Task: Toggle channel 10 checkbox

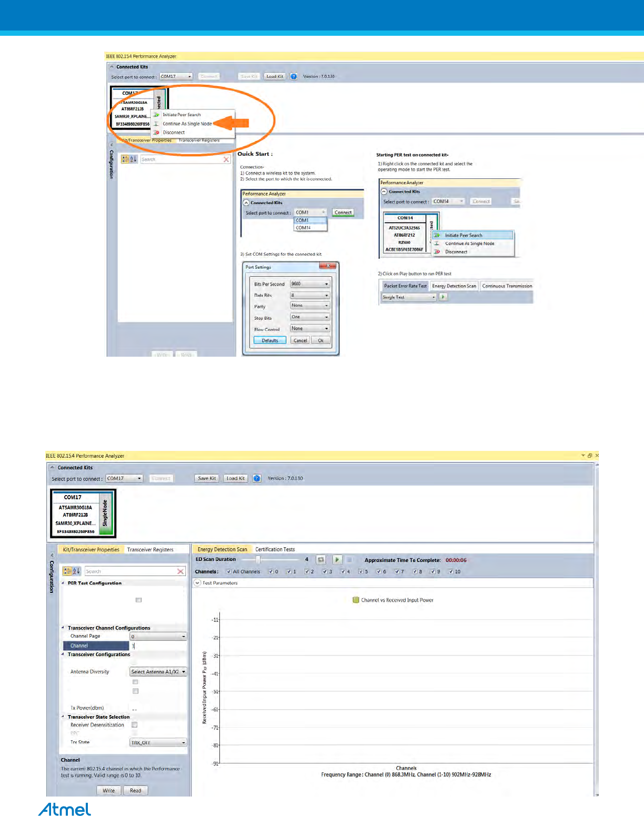Action: coord(451,571)
